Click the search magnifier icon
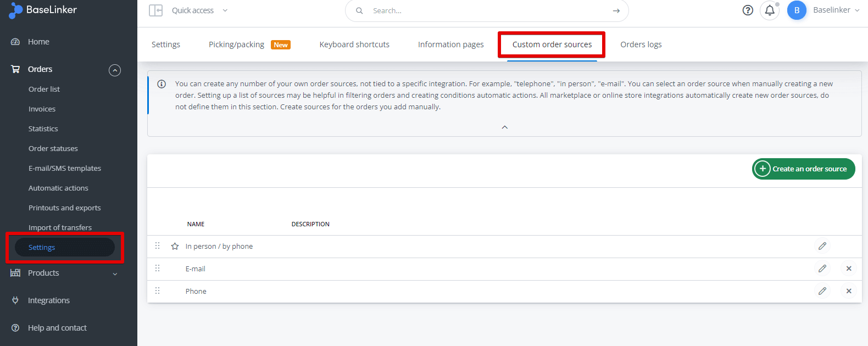 point(359,10)
